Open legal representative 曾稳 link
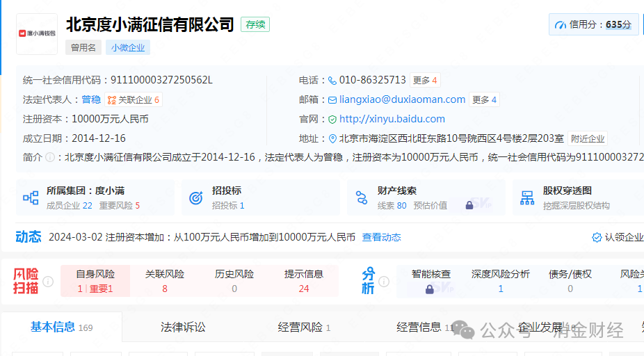Viewport: 644px width, 356px height. 91,100
